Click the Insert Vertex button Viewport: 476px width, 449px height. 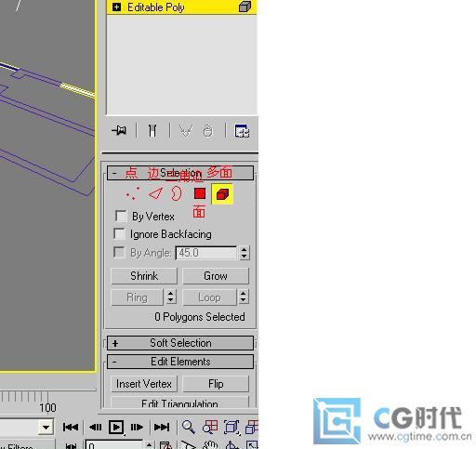click(x=144, y=384)
